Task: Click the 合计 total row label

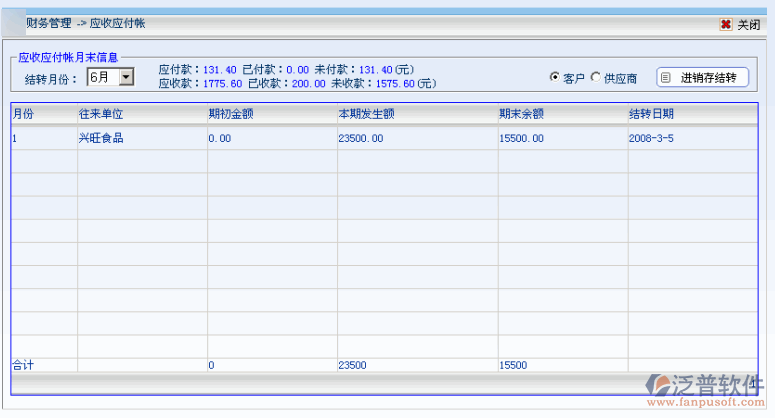Action: click(x=23, y=365)
